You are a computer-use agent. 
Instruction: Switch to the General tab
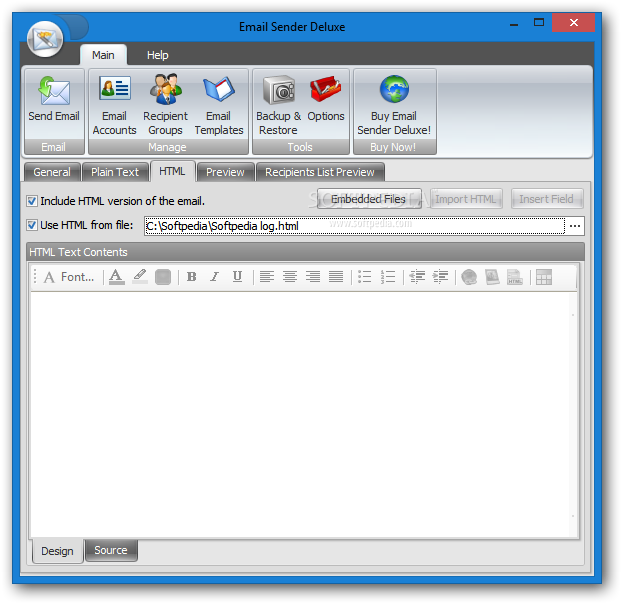(x=52, y=172)
